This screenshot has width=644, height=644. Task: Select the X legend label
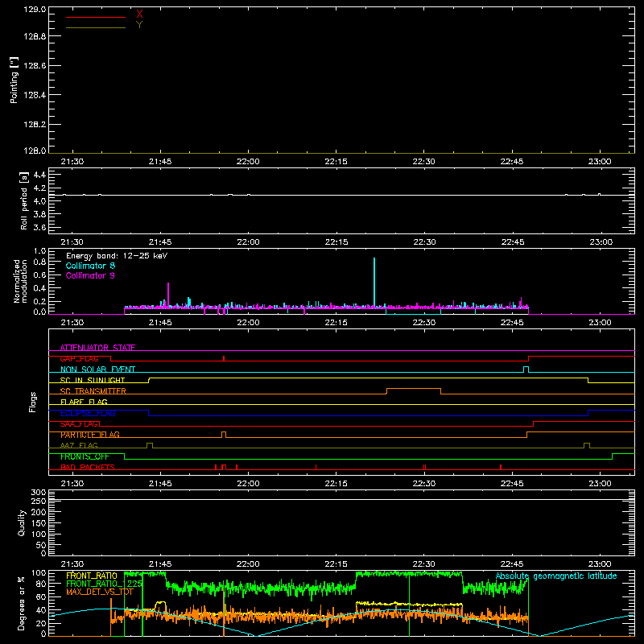[139, 14]
